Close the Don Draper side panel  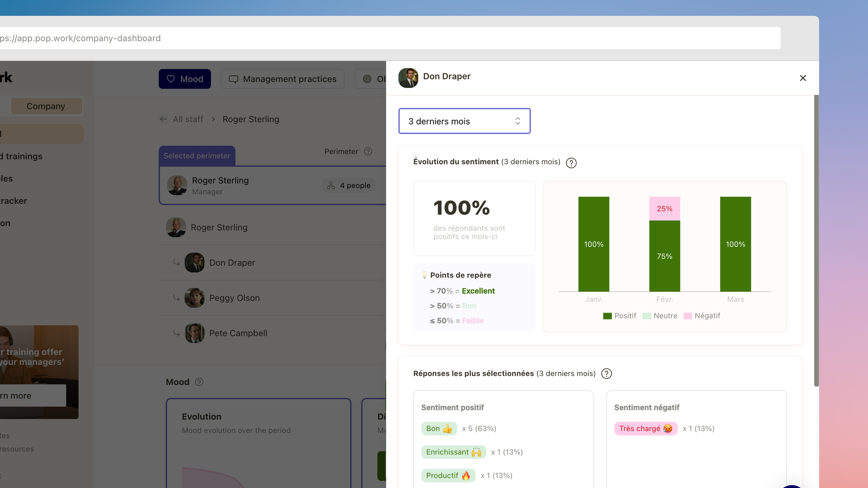[x=802, y=78]
